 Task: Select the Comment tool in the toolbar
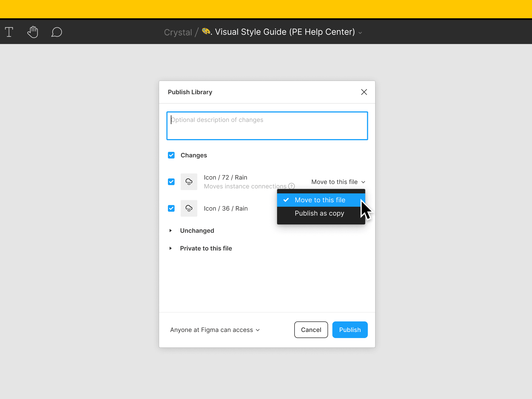pos(57,32)
